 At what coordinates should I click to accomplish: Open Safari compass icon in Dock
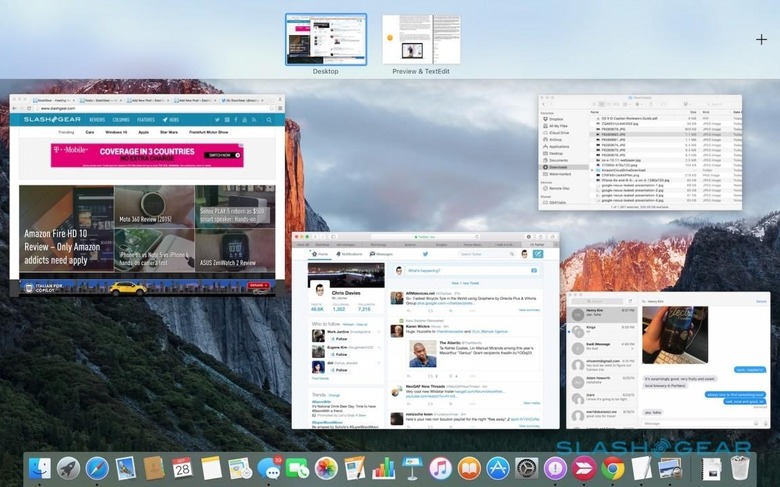[x=97, y=468]
